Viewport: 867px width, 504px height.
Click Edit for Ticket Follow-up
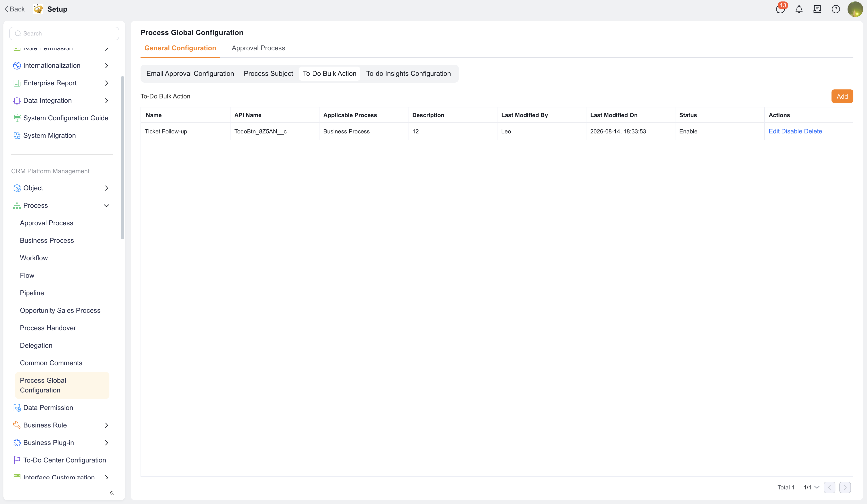774,131
